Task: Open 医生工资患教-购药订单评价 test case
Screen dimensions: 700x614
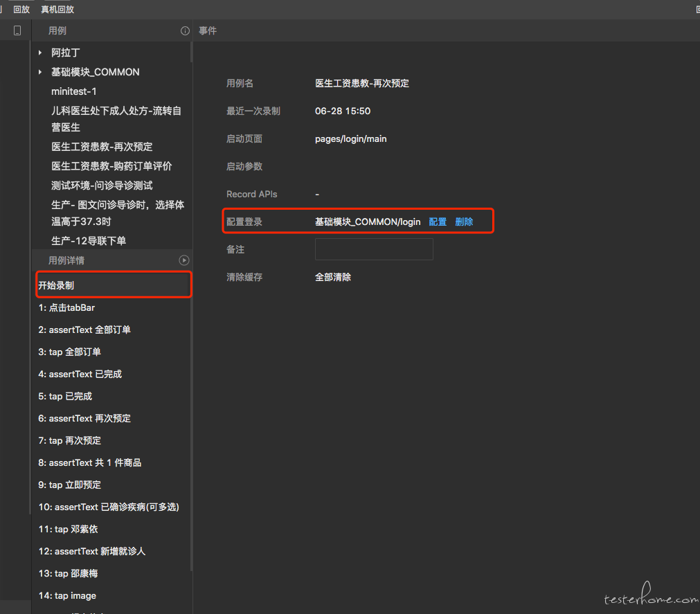Action: pyautogui.click(x=111, y=166)
